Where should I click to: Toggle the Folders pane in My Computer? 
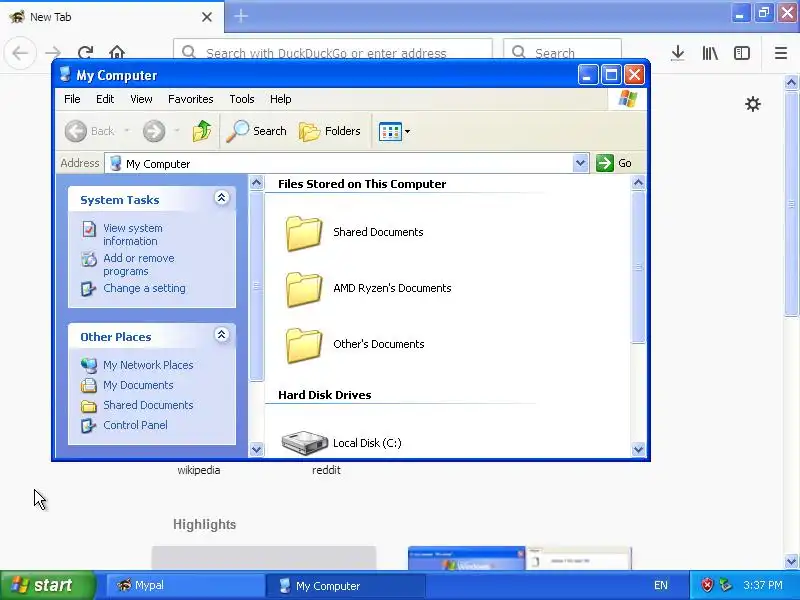pos(330,131)
